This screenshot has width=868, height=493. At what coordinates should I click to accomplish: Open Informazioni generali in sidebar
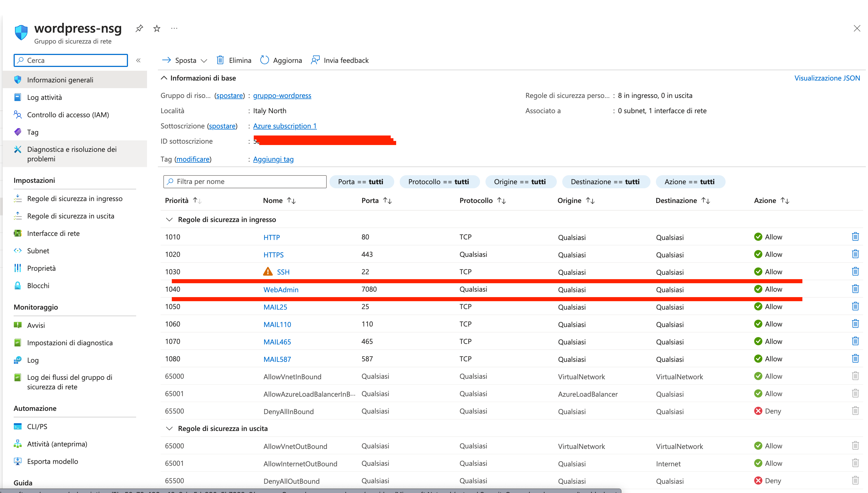pos(75,79)
